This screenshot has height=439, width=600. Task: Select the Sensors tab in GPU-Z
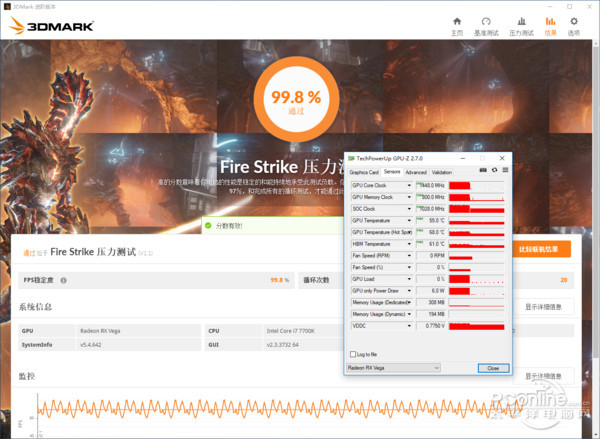point(392,172)
